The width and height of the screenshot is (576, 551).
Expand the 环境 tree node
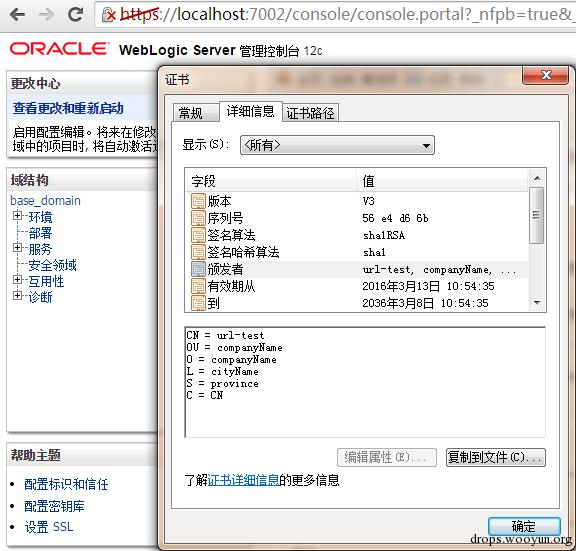click(x=17, y=216)
